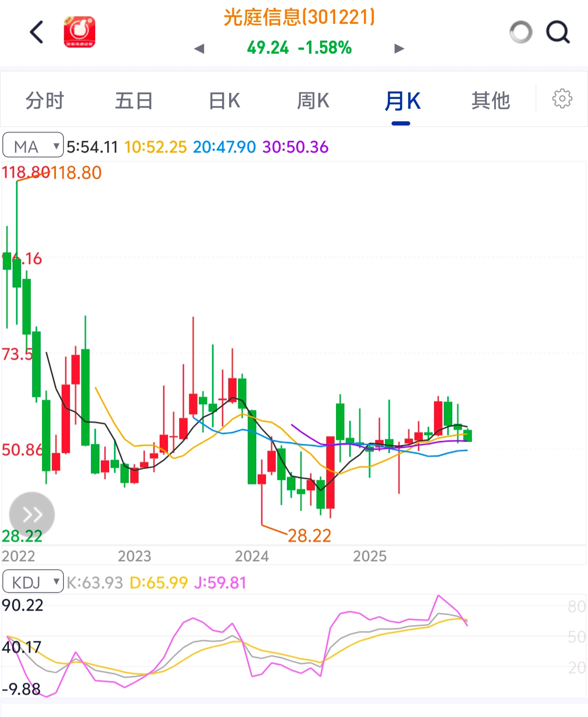Open the red brokerage app logo
The image size is (588, 717).
(80, 32)
